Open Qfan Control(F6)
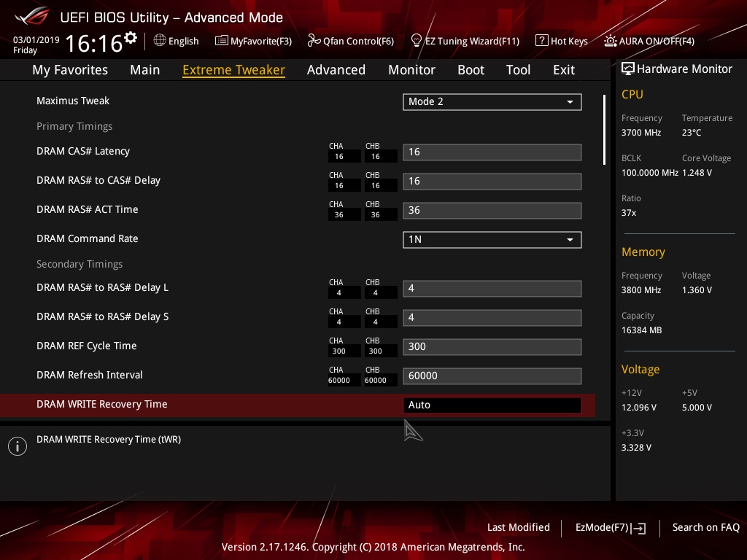 point(358,41)
